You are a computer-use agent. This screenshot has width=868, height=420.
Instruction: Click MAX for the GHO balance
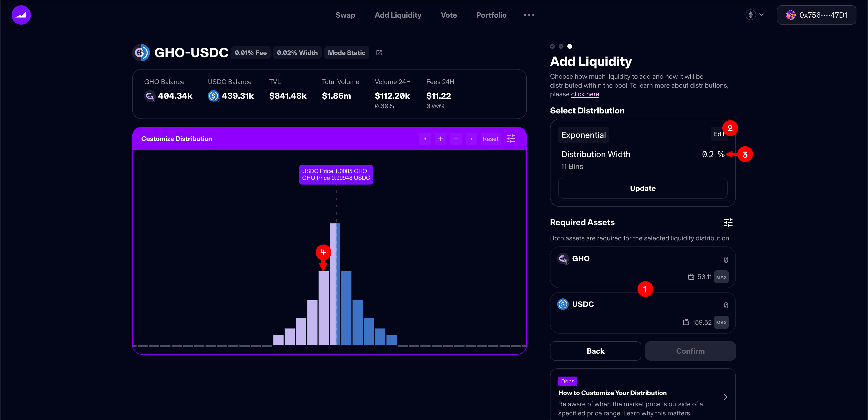721,277
